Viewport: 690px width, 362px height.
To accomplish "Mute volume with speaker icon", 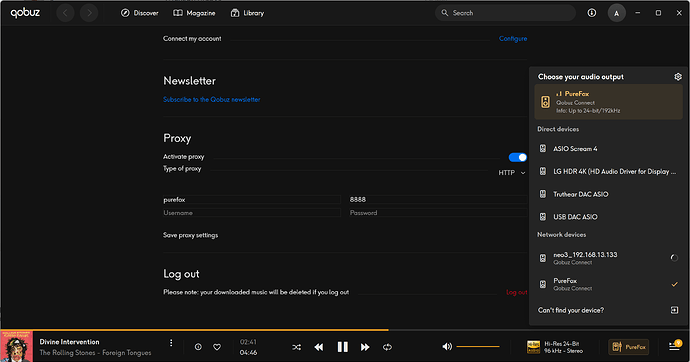I will click(447, 347).
